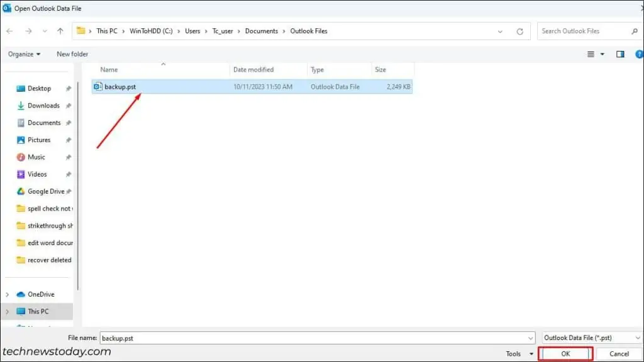Select the Google Drive sidebar entry
Viewport: 644px width, 362px height.
pos(42,191)
